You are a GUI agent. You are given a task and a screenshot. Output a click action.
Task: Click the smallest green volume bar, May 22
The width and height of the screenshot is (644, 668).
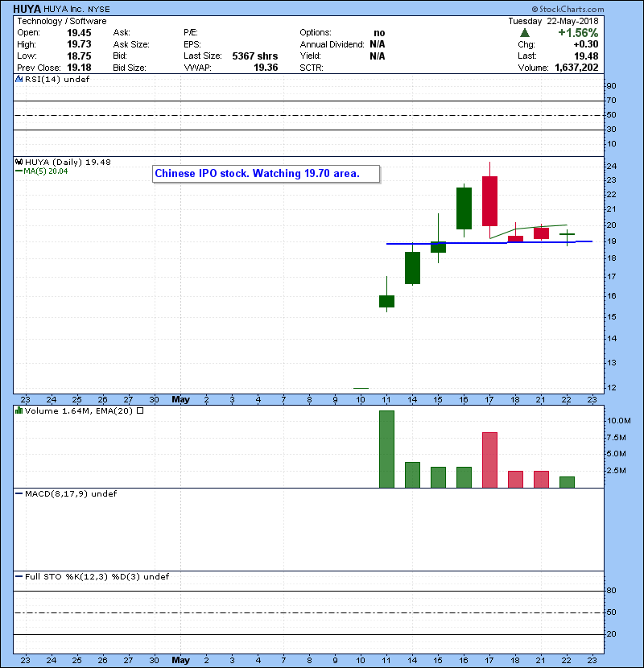pyautogui.click(x=567, y=482)
